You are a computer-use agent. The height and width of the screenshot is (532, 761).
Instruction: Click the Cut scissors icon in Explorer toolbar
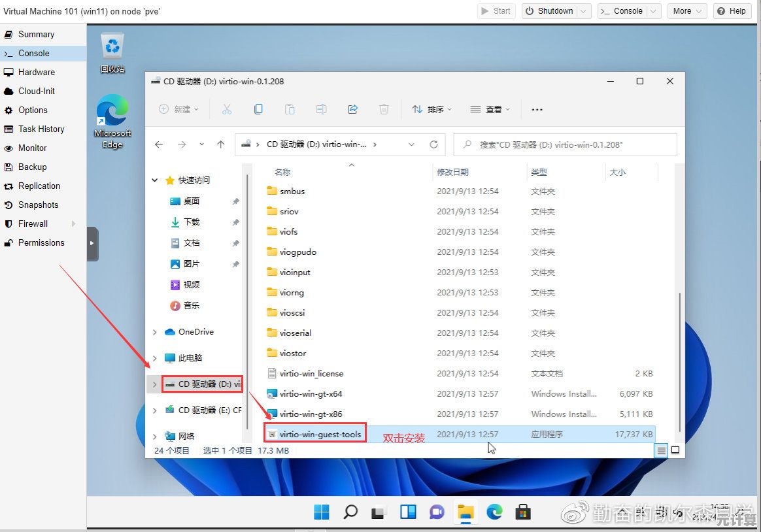pos(227,109)
